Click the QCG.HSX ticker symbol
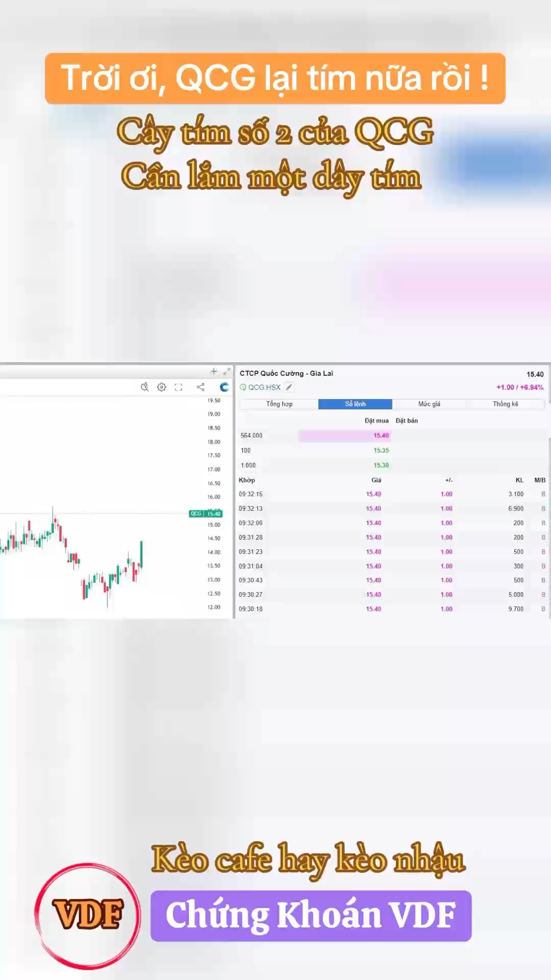Image resolution: width=551 pixels, height=980 pixels. click(x=264, y=387)
